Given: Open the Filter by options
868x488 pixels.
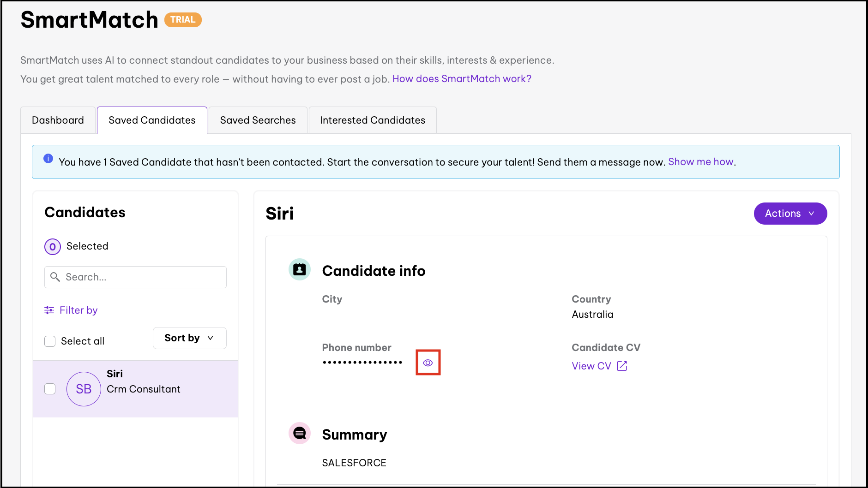Looking at the screenshot, I should pos(78,310).
